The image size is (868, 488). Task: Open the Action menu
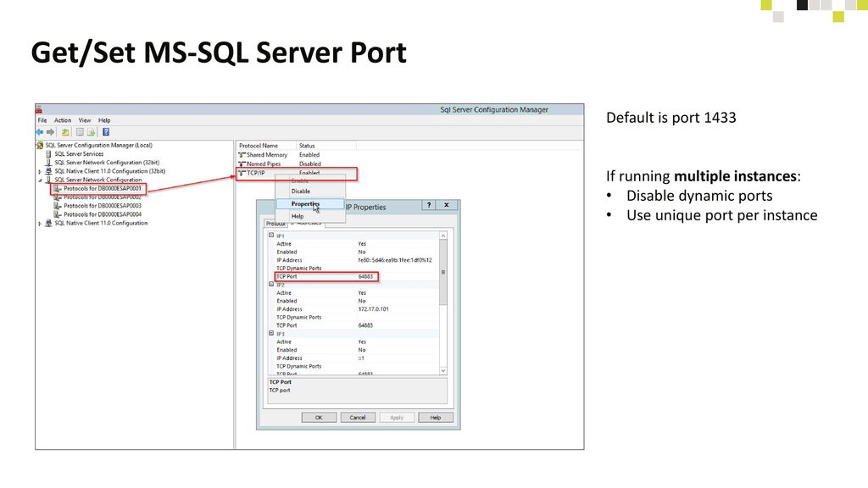pyautogui.click(x=63, y=120)
